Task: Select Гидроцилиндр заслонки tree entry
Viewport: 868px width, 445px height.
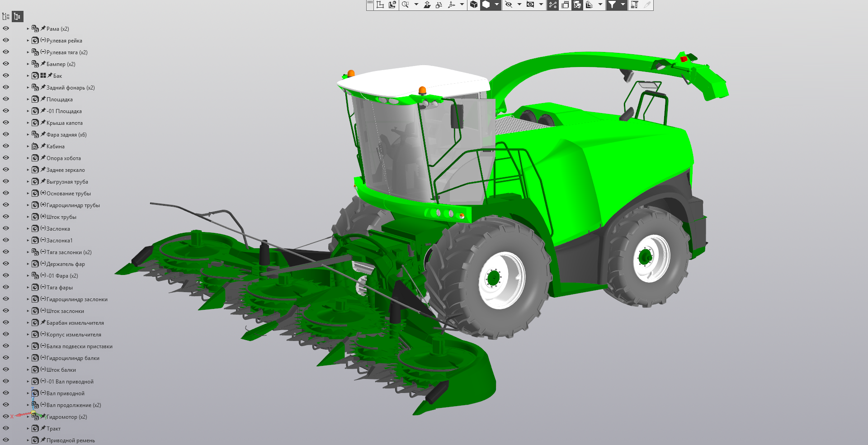Action: pos(77,299)
